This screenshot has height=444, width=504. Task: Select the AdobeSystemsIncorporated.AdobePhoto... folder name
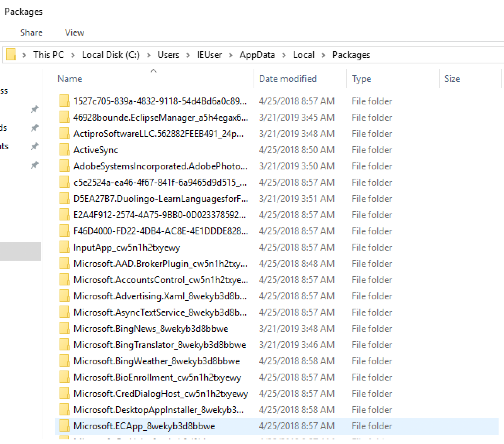click(160, 166)
